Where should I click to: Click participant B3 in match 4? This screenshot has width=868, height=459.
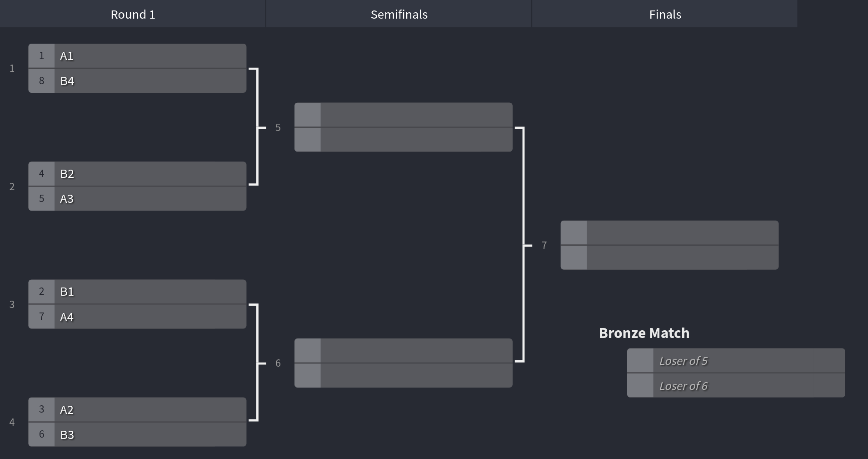click(x=137, y=434)
